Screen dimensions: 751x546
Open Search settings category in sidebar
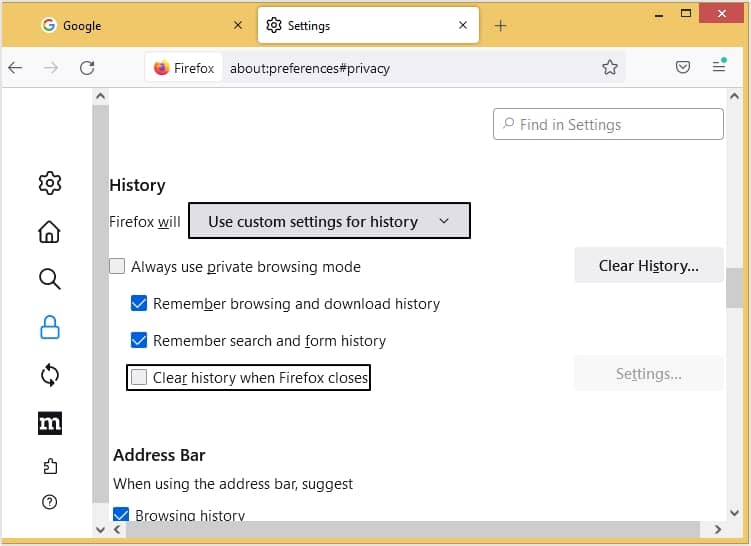click(49, 279)
